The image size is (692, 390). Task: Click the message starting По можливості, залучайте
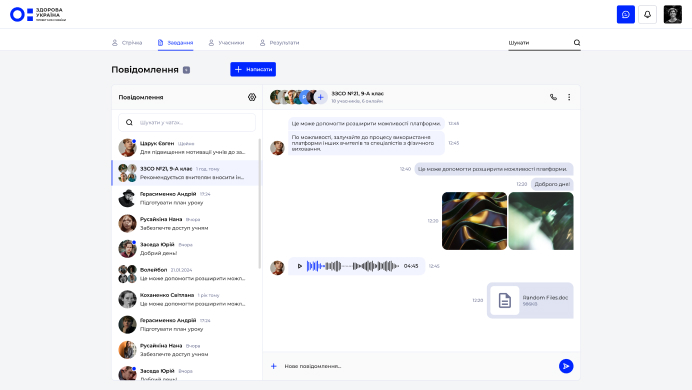click(x=366, y=143)
